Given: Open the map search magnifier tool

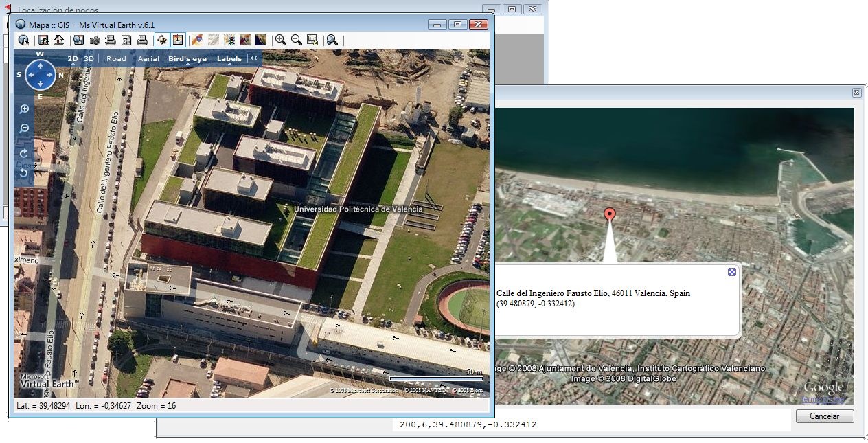Looking at the screenshot, I should pos(332,40).
